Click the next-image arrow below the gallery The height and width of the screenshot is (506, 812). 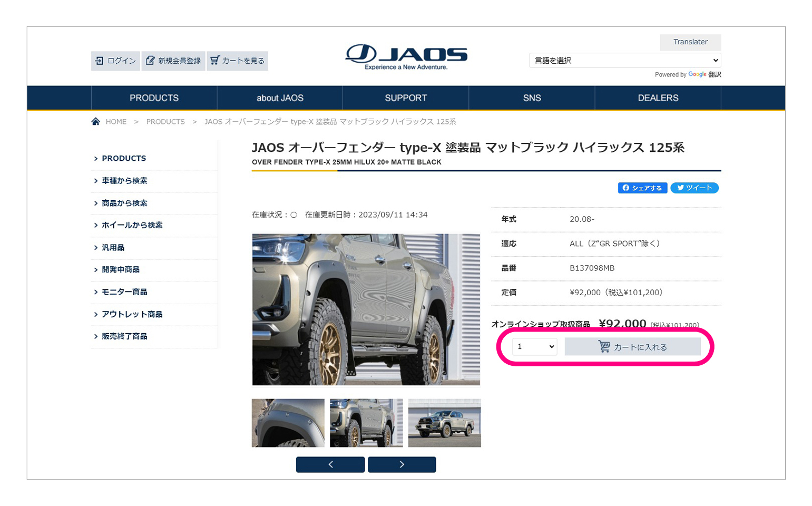402,464
